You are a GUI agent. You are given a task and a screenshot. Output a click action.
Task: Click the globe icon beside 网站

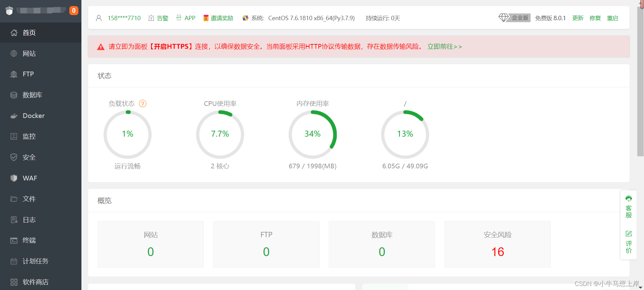14,53
